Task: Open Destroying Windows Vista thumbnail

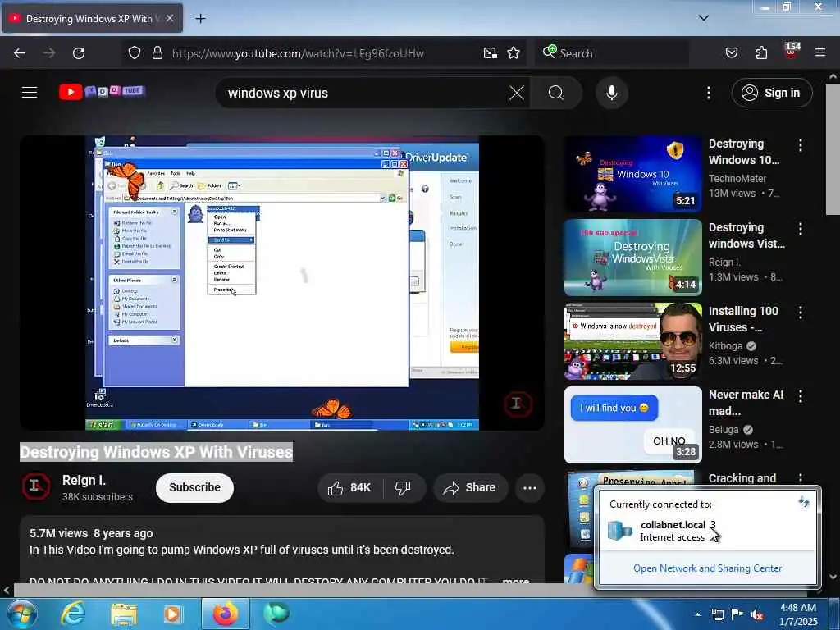Action: pos(632,257)
